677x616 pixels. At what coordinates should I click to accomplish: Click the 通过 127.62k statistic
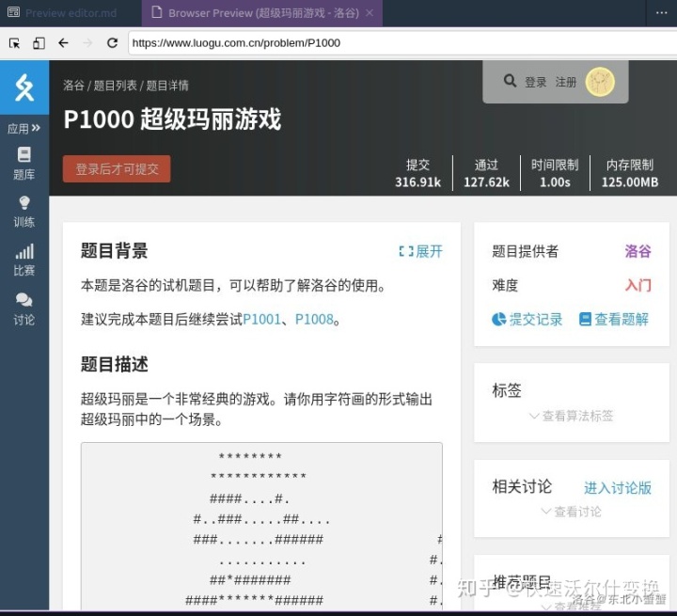[x=487, y=173]
